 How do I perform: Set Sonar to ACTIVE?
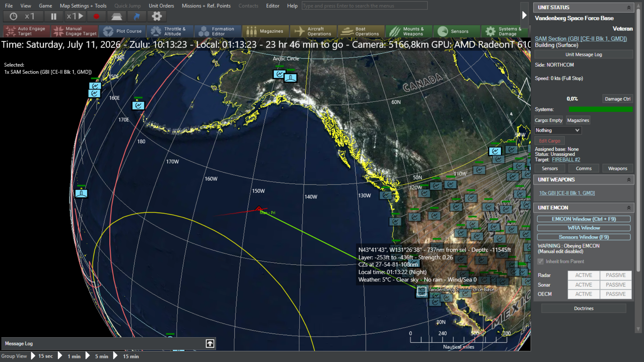coord(584,285)
